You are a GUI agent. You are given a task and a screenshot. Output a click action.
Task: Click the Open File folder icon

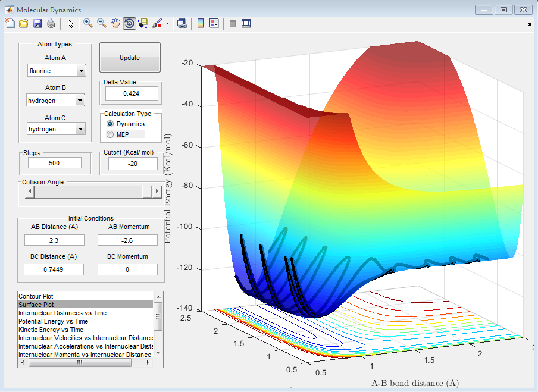[24, 23]
